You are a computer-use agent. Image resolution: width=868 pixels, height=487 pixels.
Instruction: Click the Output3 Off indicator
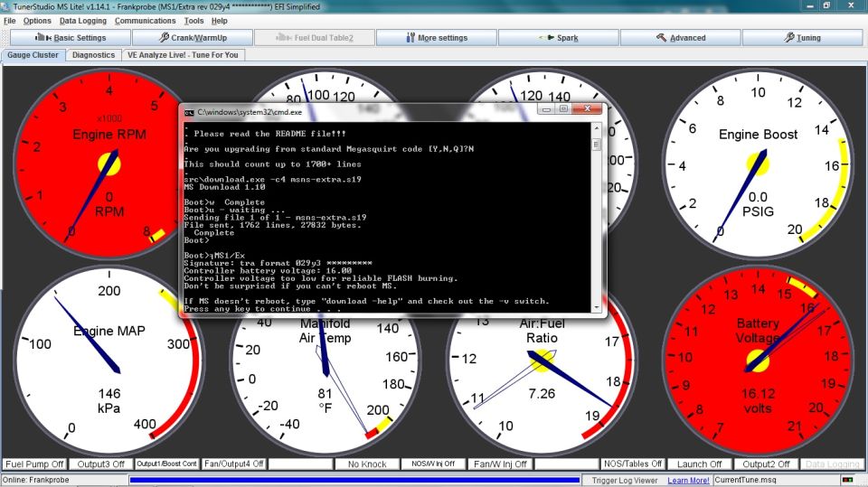point(100,464)
